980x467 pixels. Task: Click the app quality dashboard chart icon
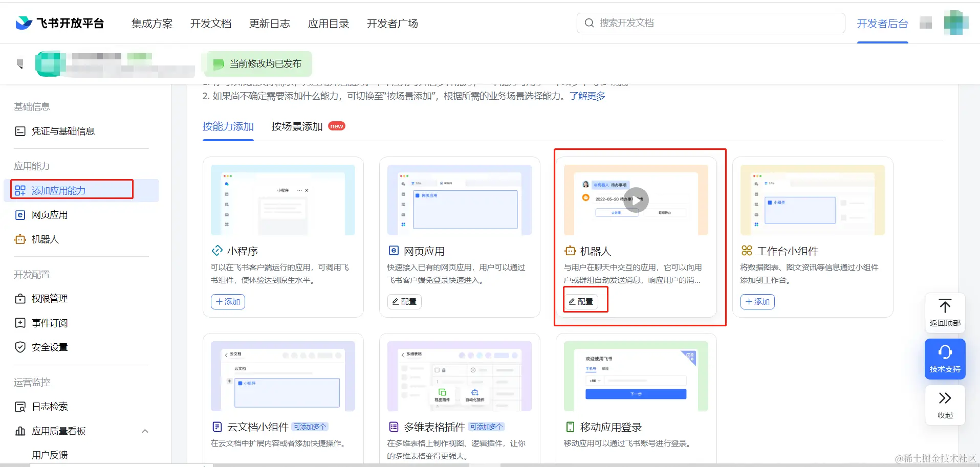tap(20, 431)
